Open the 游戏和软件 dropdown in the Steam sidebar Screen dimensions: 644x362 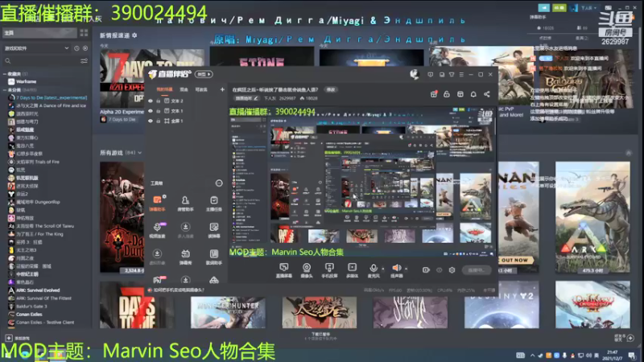(36, 48)
